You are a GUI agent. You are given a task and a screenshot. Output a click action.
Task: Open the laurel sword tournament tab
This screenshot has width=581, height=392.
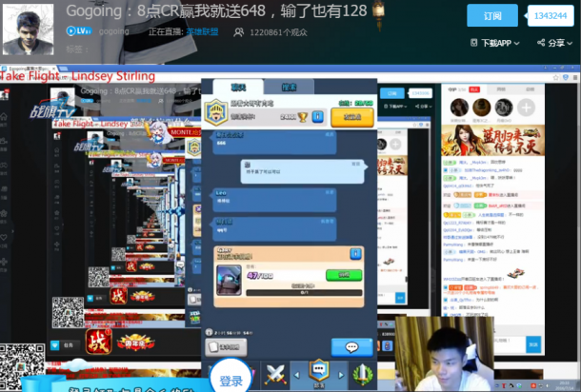362,375
